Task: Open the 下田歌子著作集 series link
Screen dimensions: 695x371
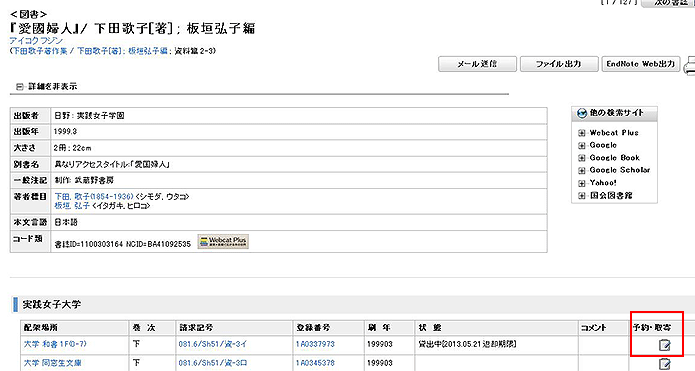Action: [39, 51]
